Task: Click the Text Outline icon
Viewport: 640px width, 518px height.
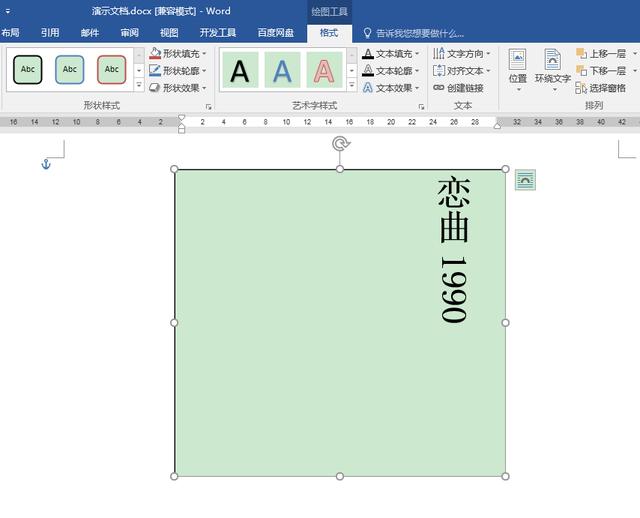Action: click(368, 71)
